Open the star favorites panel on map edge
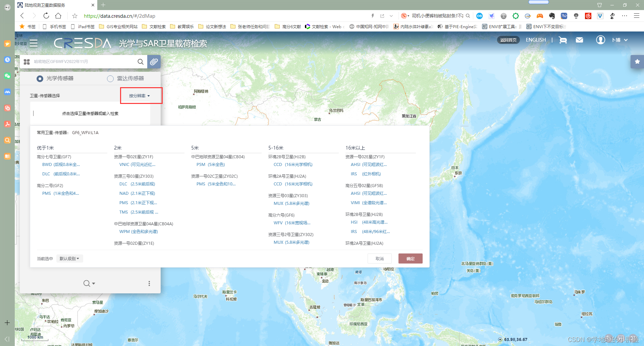 point(637,61)
